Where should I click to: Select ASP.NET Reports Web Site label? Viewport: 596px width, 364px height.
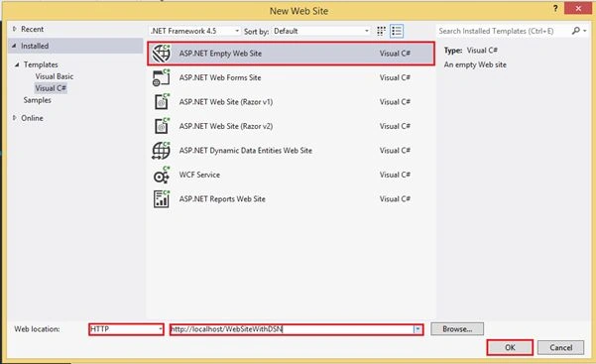coord(222,199)
